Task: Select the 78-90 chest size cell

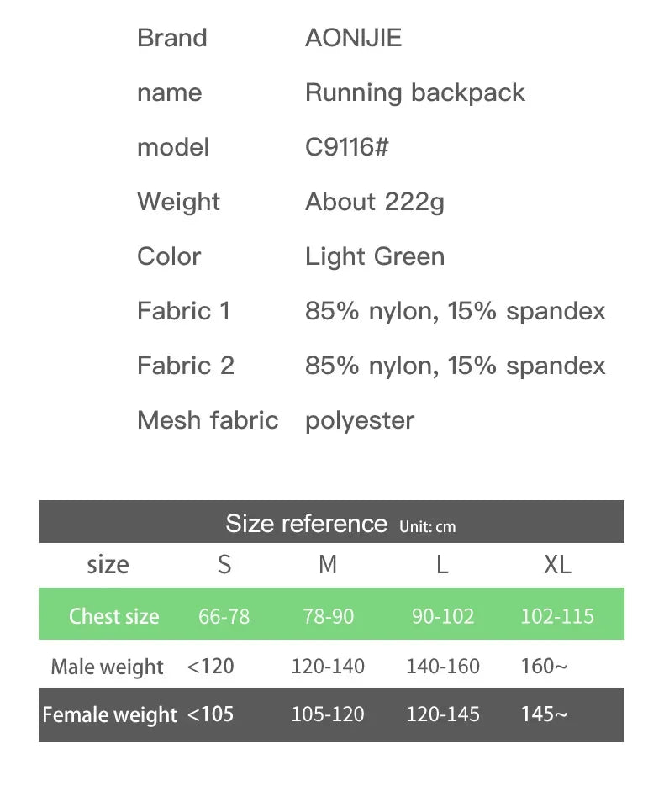Action: tap(328, 616)
